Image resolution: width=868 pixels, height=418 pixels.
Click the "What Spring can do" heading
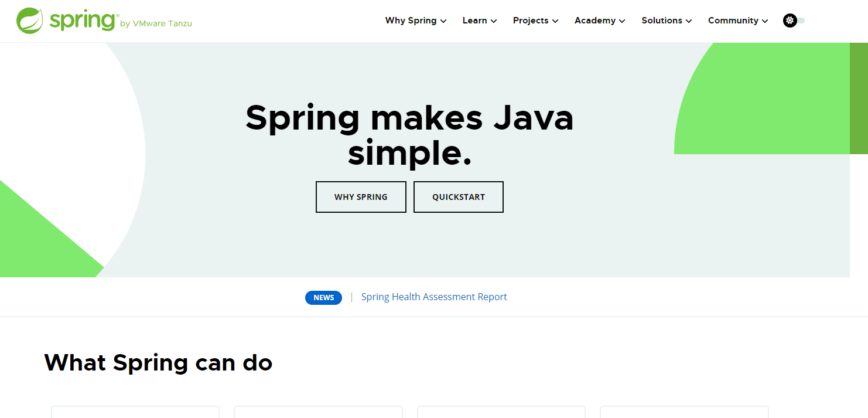click(x=158, y=363)
